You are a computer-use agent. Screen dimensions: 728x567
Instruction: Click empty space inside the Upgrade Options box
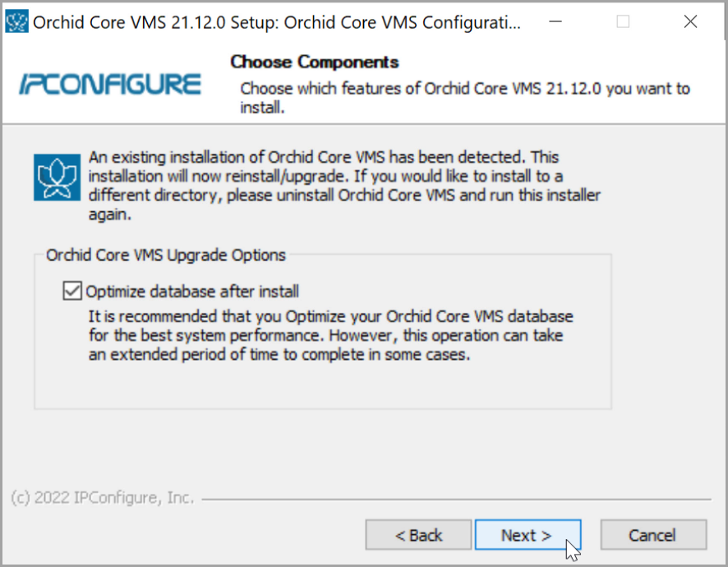pos(329,385)
